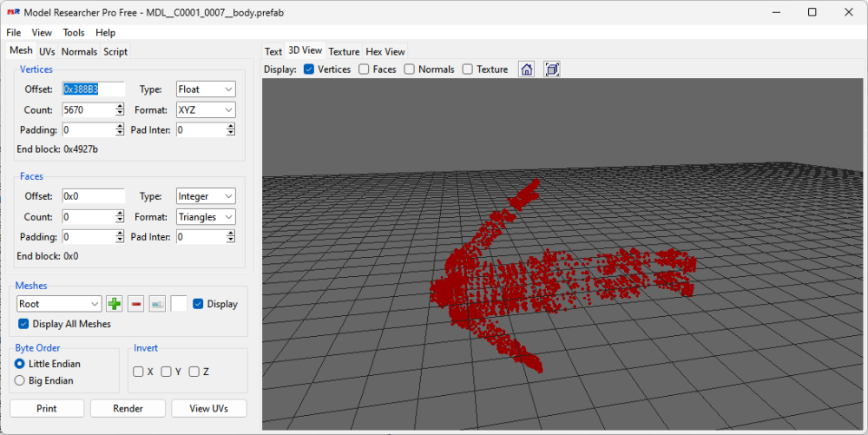Click Vertices Count stepper arrows
868x435 pixels.
coord(120,109)
